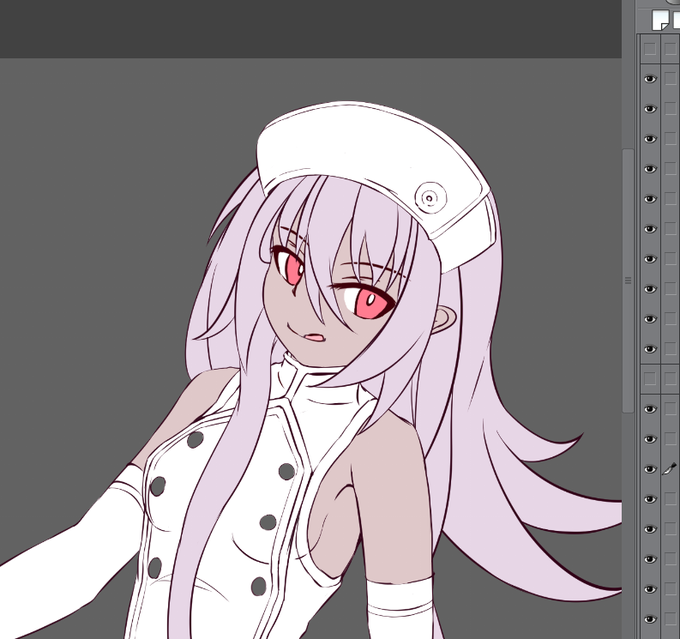
Task: Click link box beside the middle hidden layer
Action: pyautogui.click(x=670, y=379)
